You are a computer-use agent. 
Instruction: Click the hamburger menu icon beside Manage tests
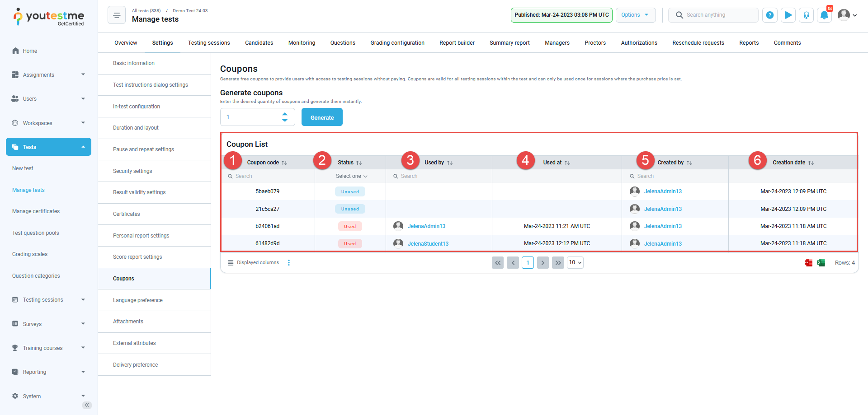click(x=116, y=15)
